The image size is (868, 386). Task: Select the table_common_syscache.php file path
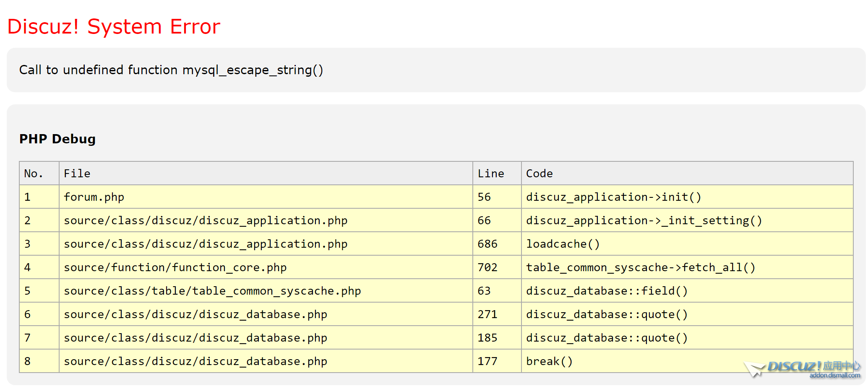coord(212,291)
